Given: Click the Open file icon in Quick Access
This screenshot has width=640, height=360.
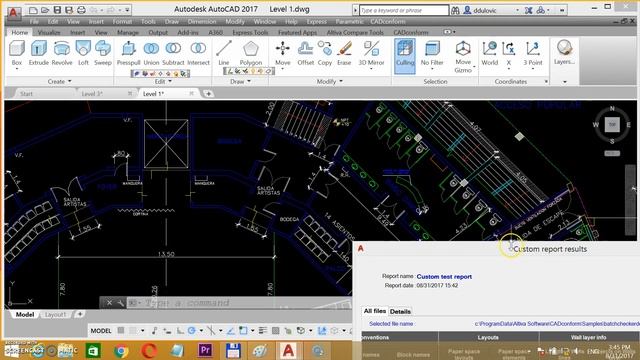Looking at the screenshot, I should tap(45, 9).
